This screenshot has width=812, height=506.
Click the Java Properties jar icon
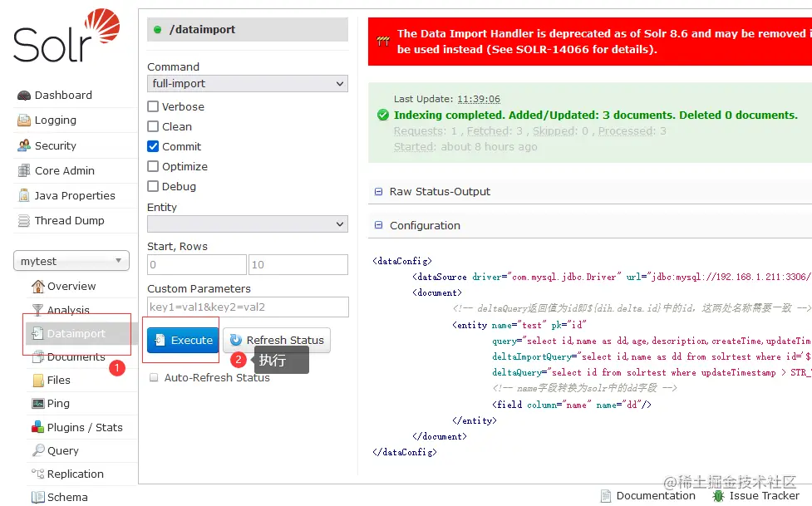pyautogui.click(x=24, y=195)
